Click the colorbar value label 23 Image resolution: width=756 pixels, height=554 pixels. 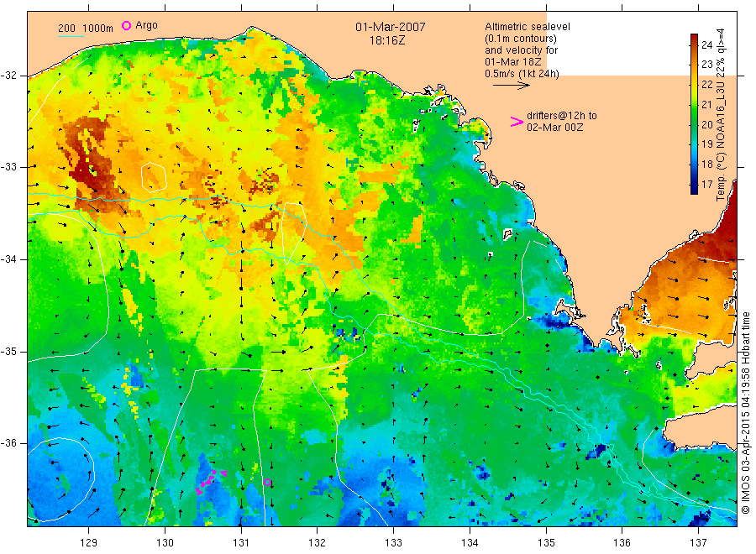tap(706, 65)
